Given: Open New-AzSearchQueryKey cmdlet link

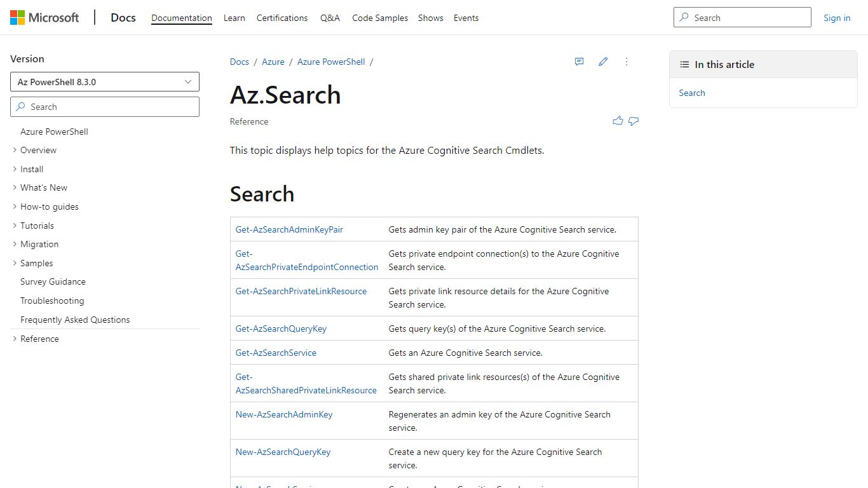Looking at the screenshot, I should tap(283, 452).
